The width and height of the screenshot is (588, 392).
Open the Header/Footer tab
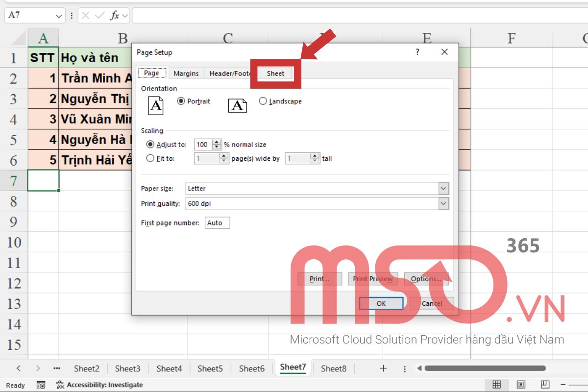click(230, 73)
